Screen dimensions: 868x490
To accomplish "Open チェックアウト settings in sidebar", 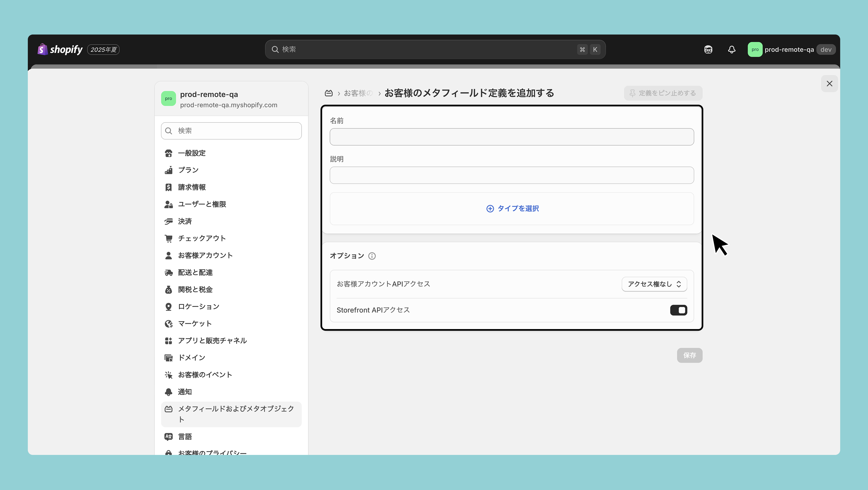I will pos(201,238).
